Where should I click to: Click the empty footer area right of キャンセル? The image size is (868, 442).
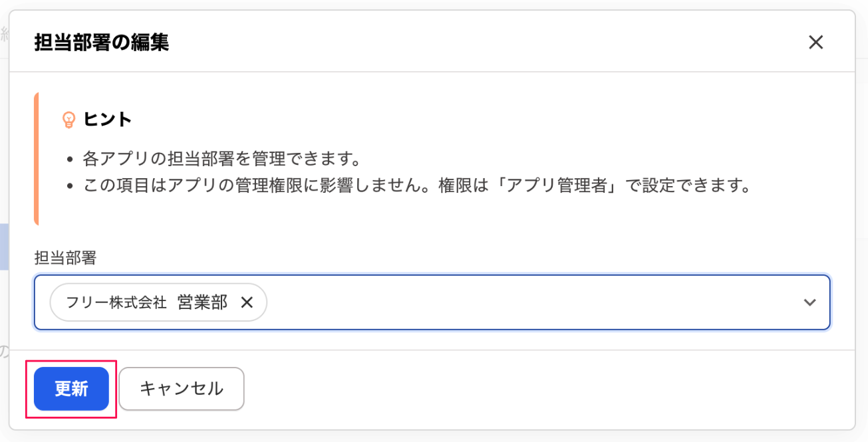click(x=532, y=389)
